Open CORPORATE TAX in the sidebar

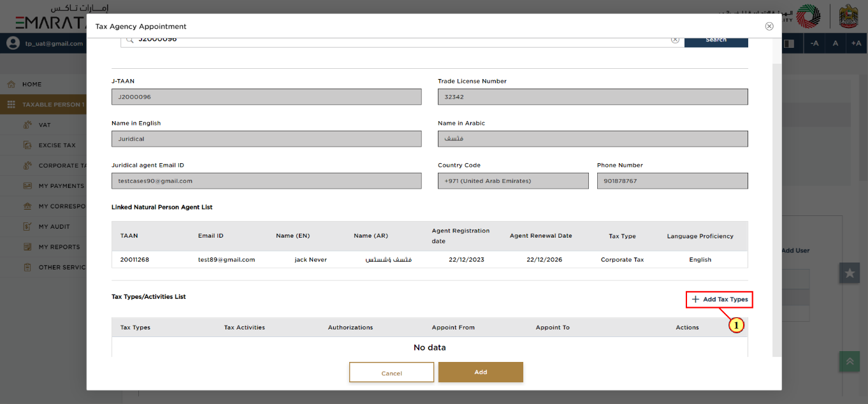(62, 166)
